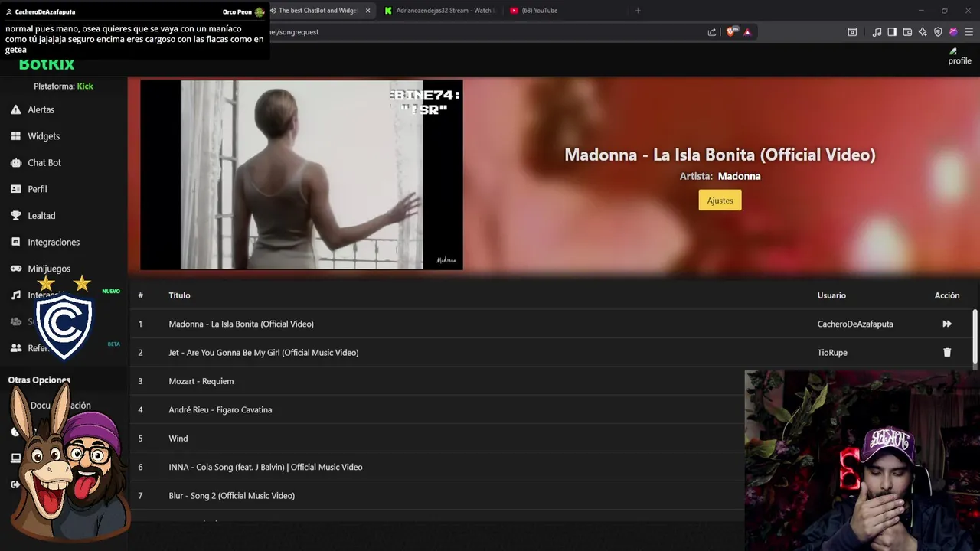Image resolution: width=980 pixels, height=551 pixels.
Task: Click the user CacheroDeAzafaputa in song table
Action: click(x=855, y=324)
